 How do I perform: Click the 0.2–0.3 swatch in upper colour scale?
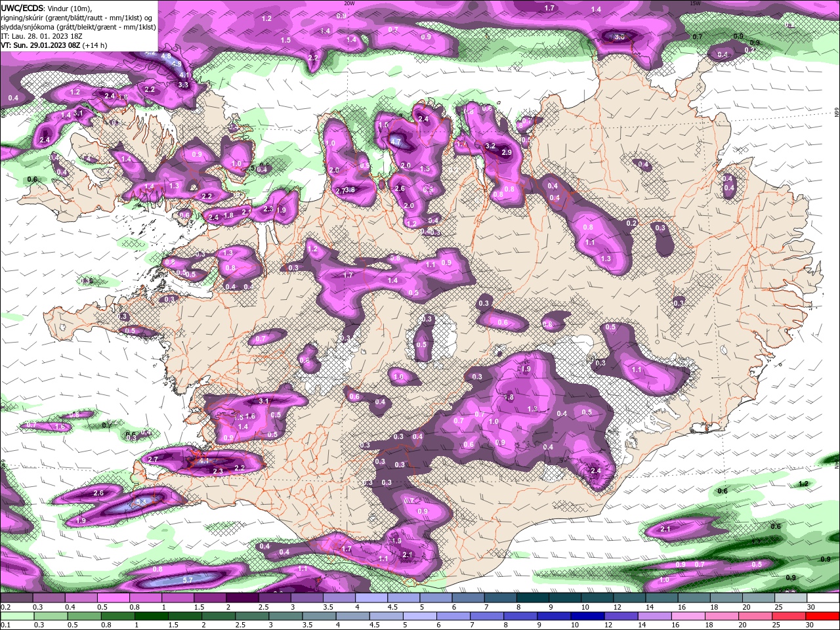16,598
